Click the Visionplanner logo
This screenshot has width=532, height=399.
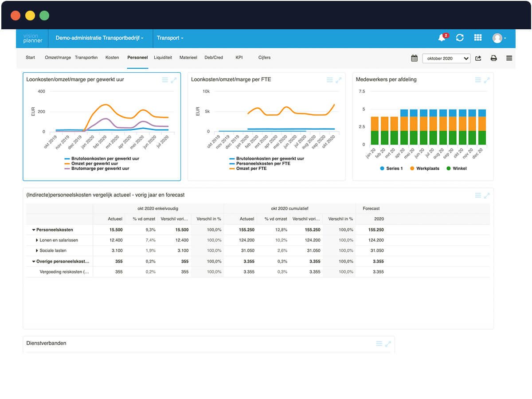tap(33, 38)
